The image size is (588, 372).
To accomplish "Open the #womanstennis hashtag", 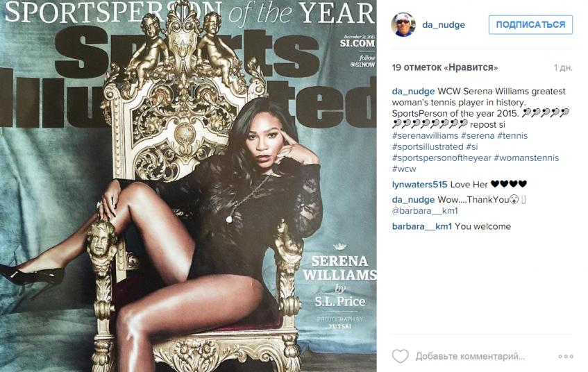I will [x=526, y=158].
